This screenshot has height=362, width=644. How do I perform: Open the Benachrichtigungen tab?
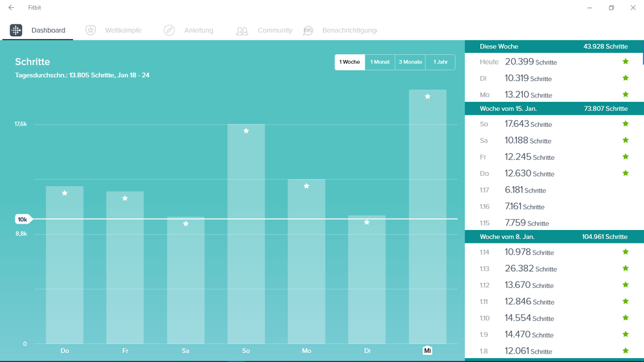[x=340, y=30]
